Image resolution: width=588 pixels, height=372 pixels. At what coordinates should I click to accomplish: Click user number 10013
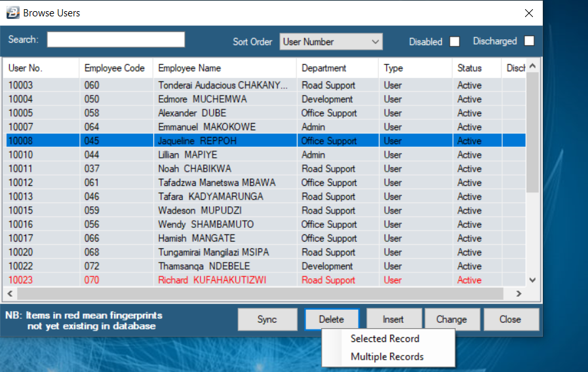click(x=20, y=196)
